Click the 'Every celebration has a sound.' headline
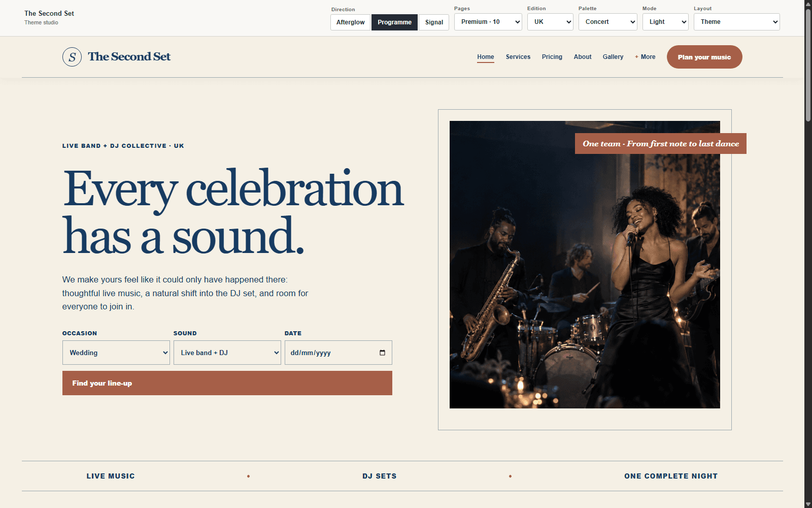The height and width of the screenshot is (508, 812). click(x=233, y=212)
